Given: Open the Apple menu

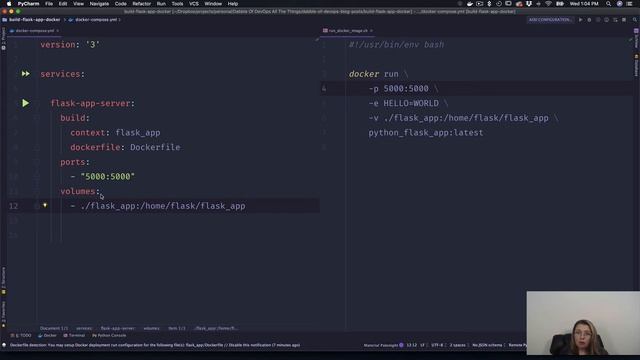Looking at the screenshot, I should coord(9,4).
